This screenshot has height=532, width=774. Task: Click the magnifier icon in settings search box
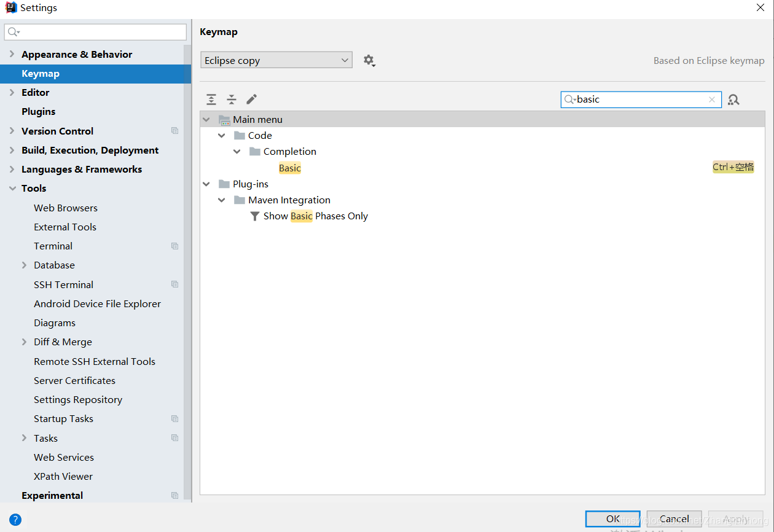click(14, 32)
